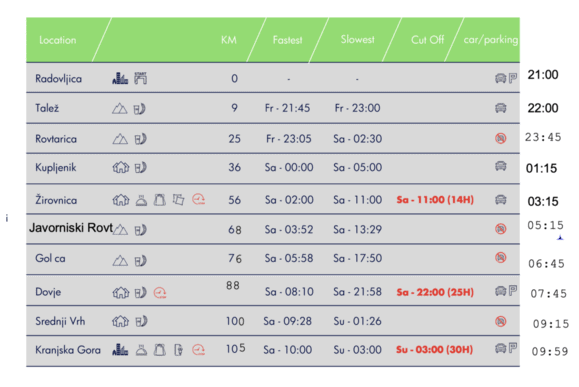This screenshot has height=387, width=579.
Task: Click the red Sa - 22:00 (25H) cut-off text
Action: click(x=435, y=292)
